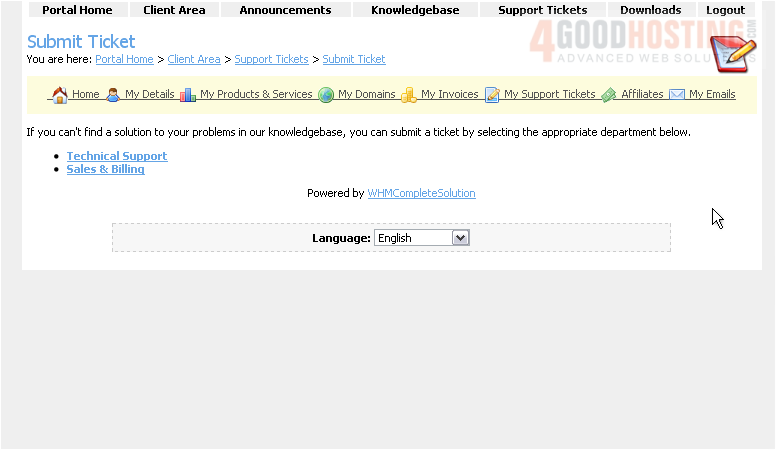Click the My Domains globe icon

326,95
